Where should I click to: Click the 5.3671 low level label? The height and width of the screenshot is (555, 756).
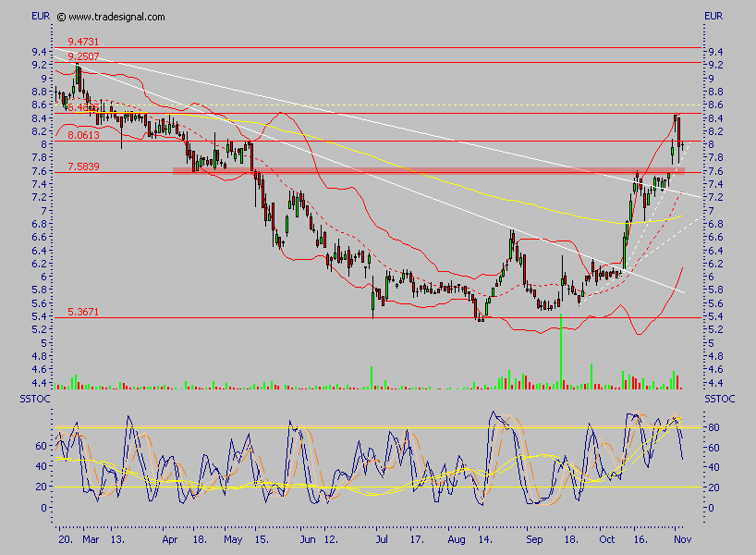83,313
